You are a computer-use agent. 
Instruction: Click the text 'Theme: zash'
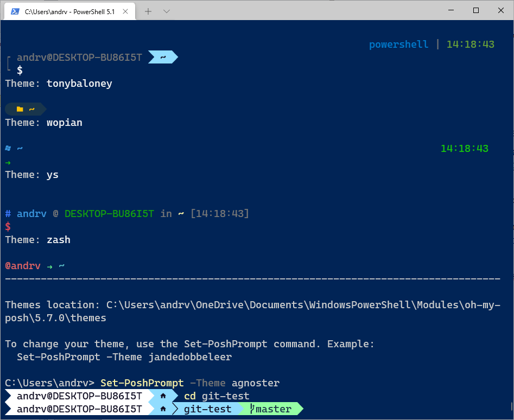click(37, 240)
